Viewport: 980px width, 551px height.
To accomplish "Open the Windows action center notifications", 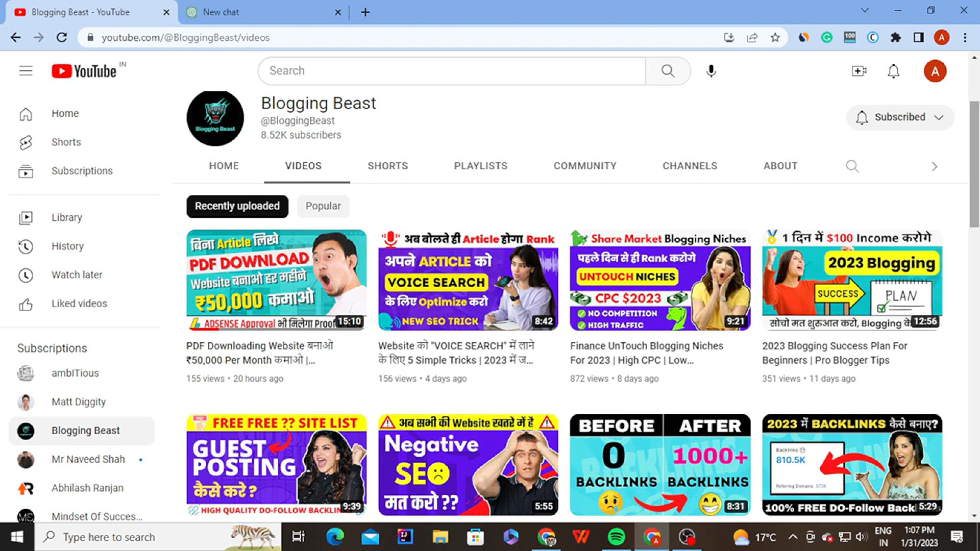I will tap(957, 537).
